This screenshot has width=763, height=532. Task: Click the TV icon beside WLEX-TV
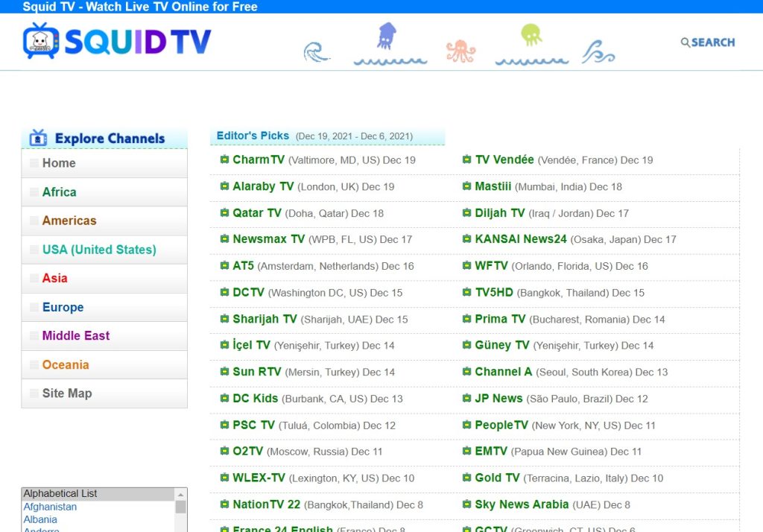[x=224, y=478]
